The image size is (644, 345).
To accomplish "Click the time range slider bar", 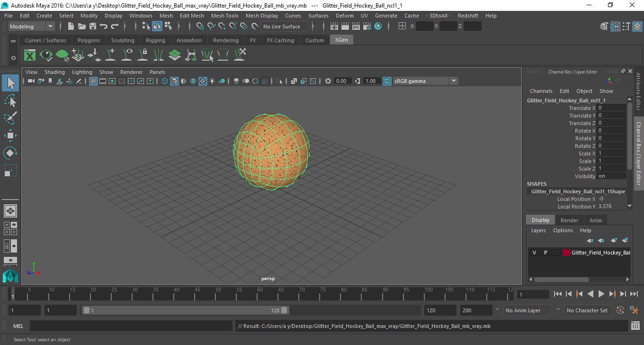I will pos(185,310).
